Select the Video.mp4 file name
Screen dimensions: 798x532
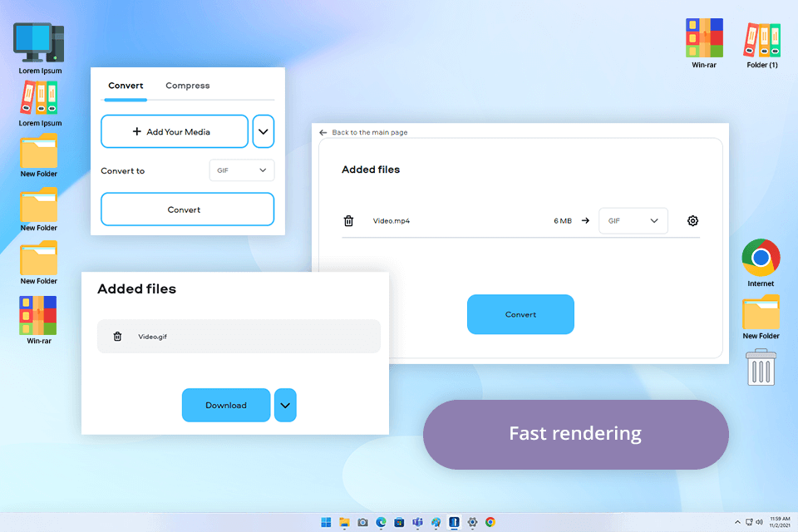click(391, 220)
